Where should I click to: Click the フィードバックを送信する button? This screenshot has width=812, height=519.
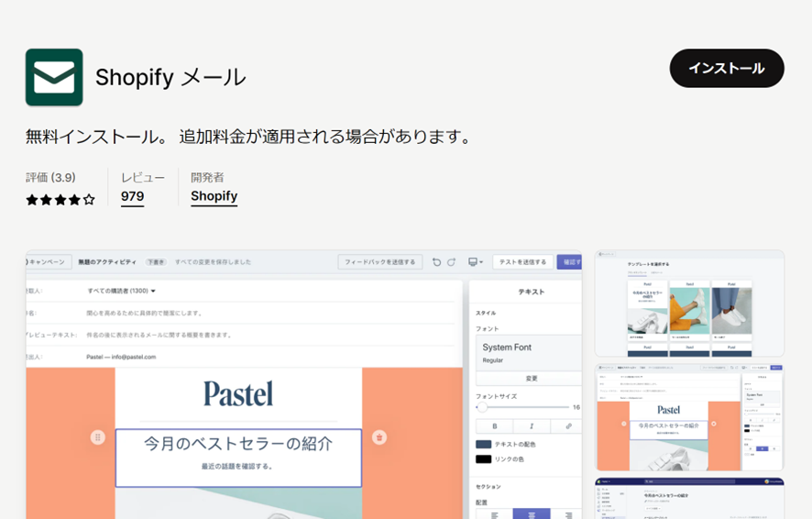(380, 262)
